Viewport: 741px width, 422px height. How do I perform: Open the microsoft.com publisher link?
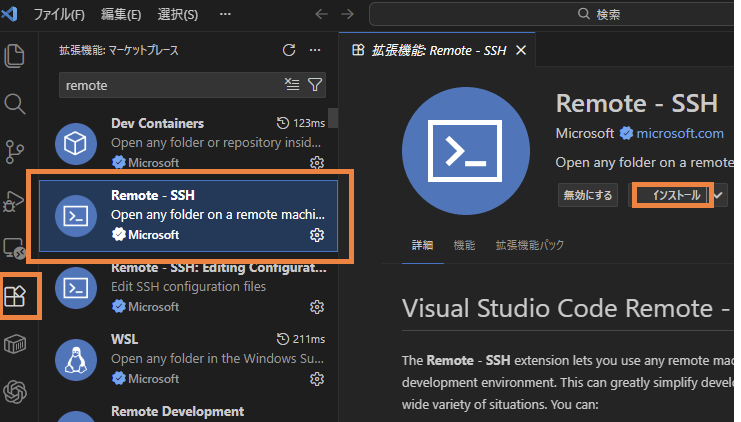(x=680, y=134)
